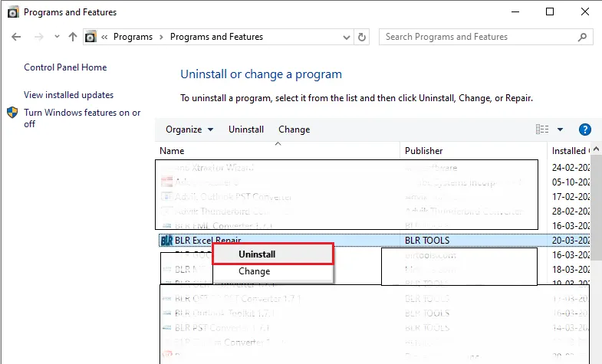This screenshot has height=364, width=602.
Task: Close the Programs and Features window
Action: click(x=584, y=12)
